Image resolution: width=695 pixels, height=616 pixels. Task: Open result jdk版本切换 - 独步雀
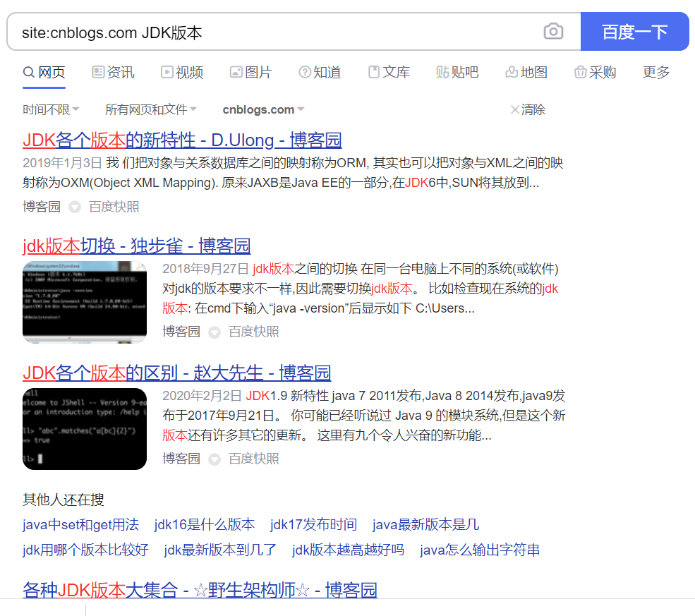click(136, 246)
